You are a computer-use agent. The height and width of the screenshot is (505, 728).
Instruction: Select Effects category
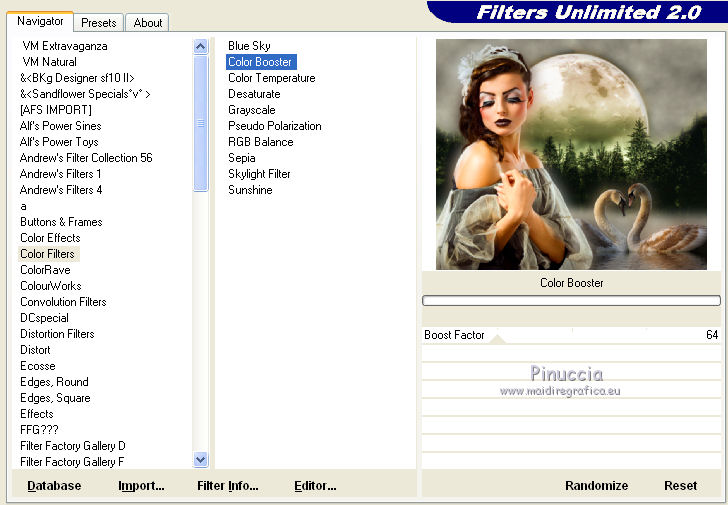pos(37,414)
